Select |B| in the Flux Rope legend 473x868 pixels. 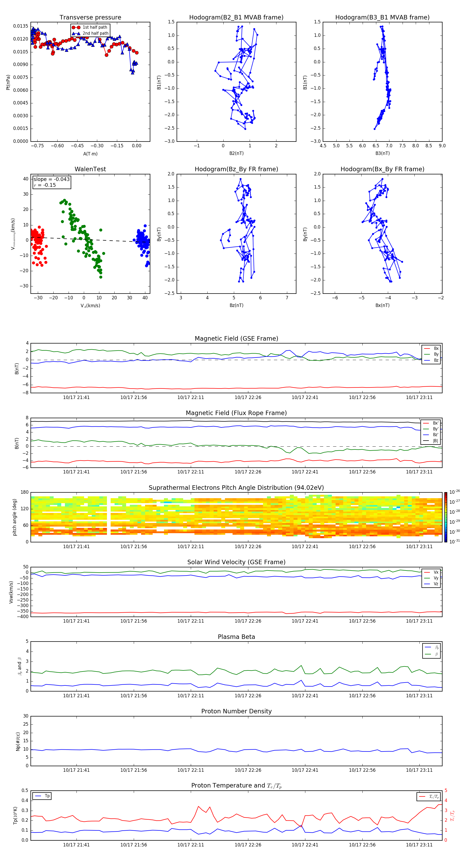431,441
